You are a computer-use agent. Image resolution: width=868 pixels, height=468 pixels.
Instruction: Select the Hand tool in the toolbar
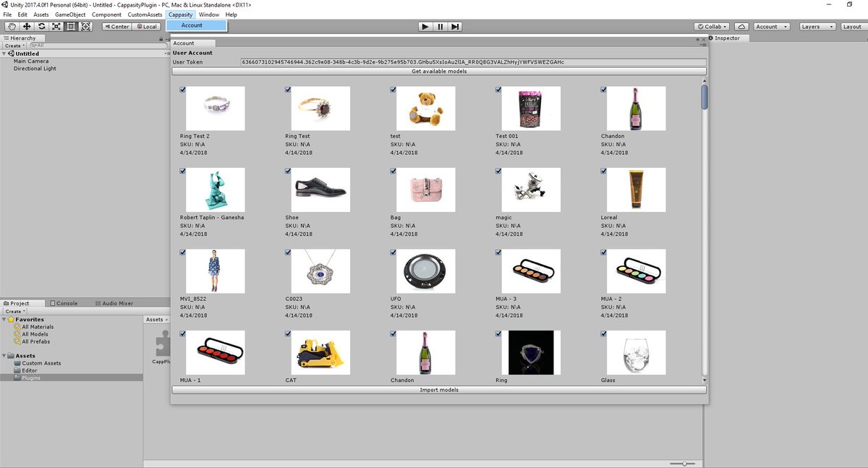pyautogui.click(x=12, y=27)
